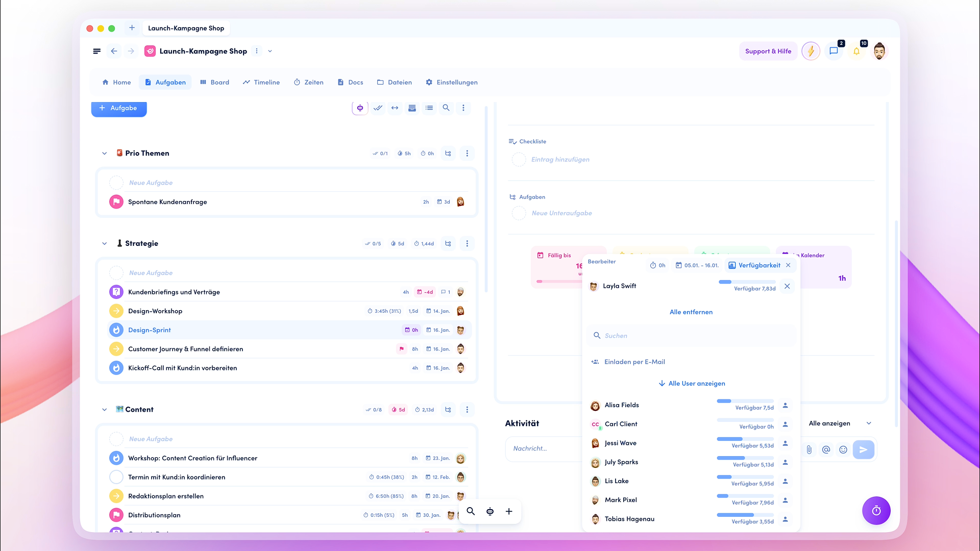Start the timer with the purple stopwatch button

(x=876, y=511)
